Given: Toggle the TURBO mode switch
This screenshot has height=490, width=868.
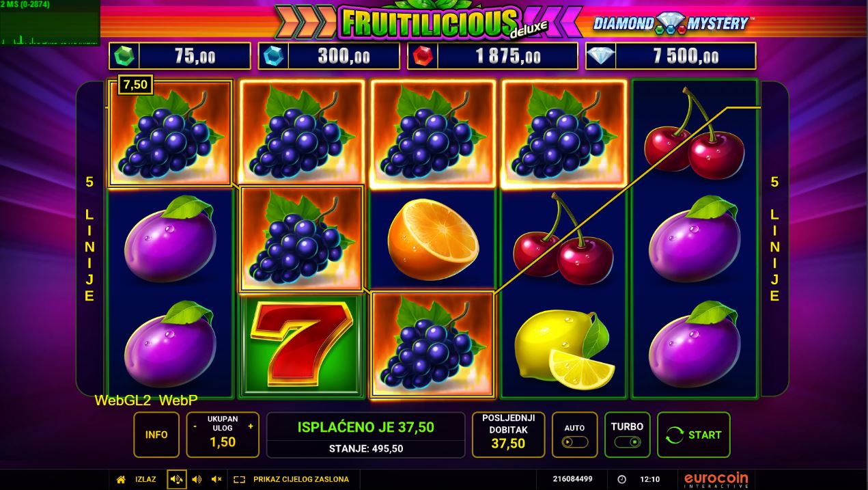Looking at the screenshot, I should point(628,442).
